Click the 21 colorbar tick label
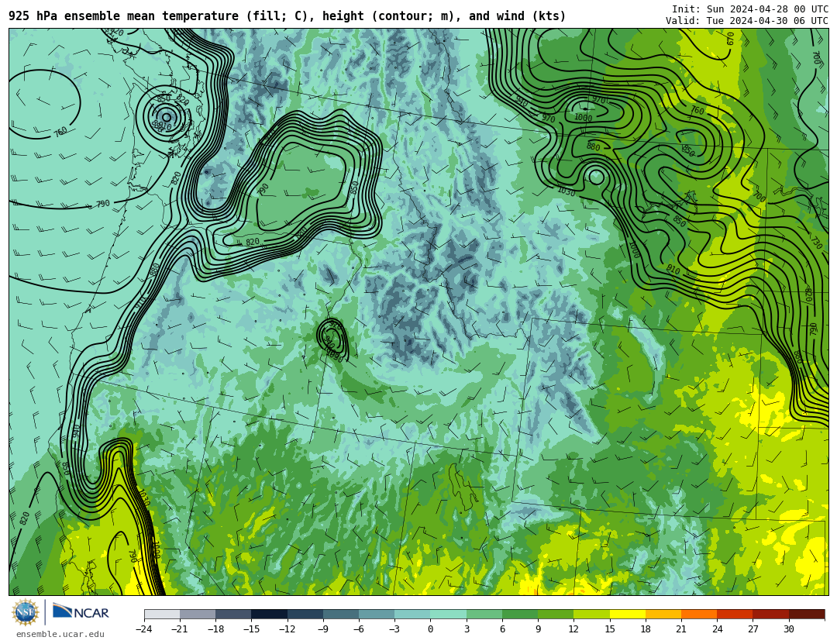 tap(681, 629)
